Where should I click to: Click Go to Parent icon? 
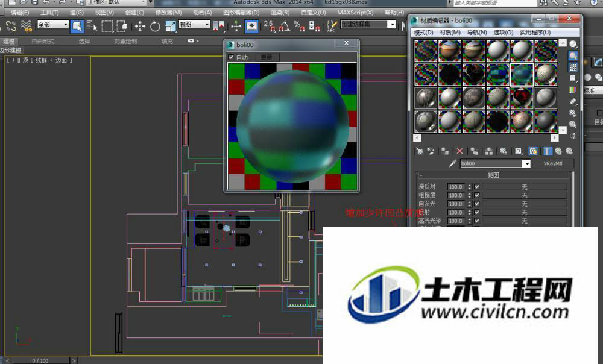tap(558, 151)
